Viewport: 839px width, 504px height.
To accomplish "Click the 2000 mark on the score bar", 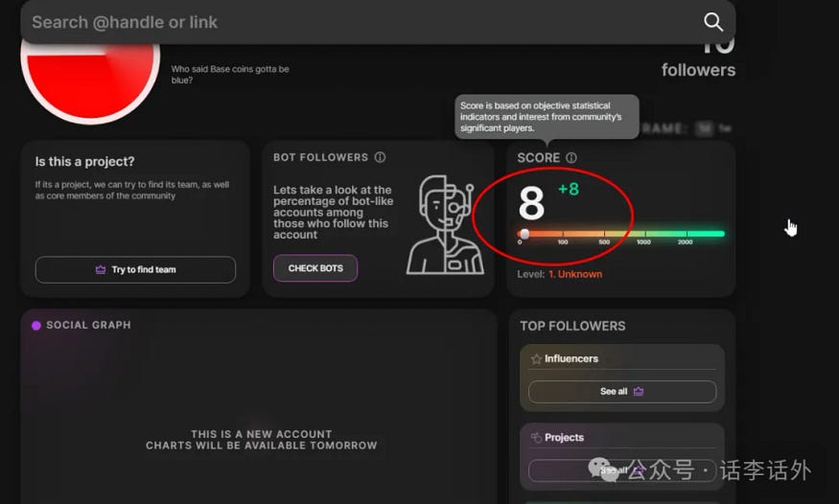I will pos(685,242).
